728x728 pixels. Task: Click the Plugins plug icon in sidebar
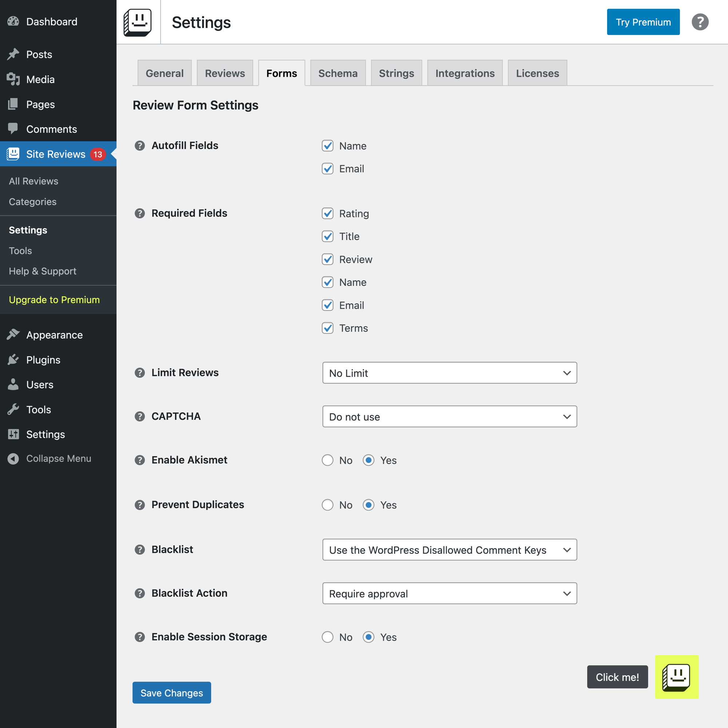13,360
